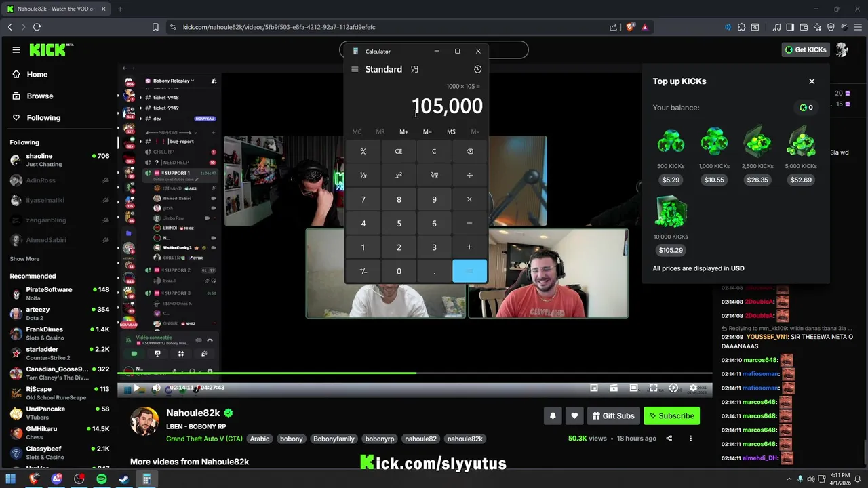Open Steam from Windows taskbar
The image size is (868, 488).
(124, 479)
